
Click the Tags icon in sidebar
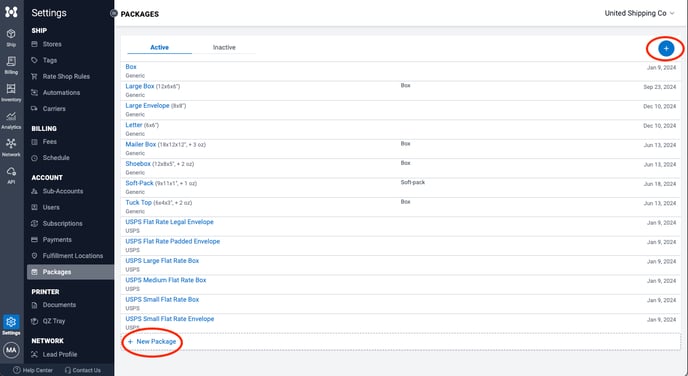[x=35, y=60]
